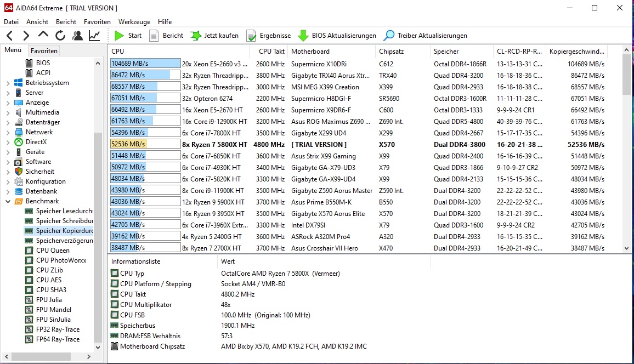Select DirectX Xbox icon in tree

[19, 142]
